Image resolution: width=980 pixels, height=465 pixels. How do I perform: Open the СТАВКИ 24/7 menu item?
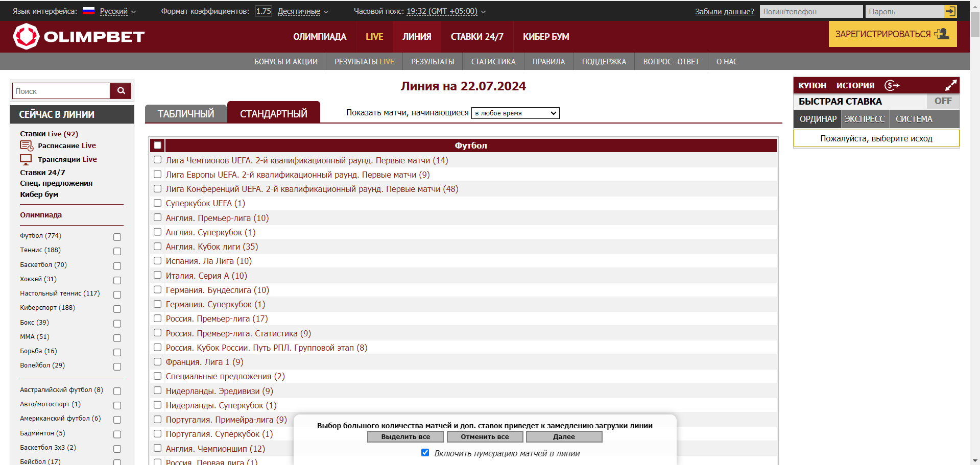coord(477,37)
